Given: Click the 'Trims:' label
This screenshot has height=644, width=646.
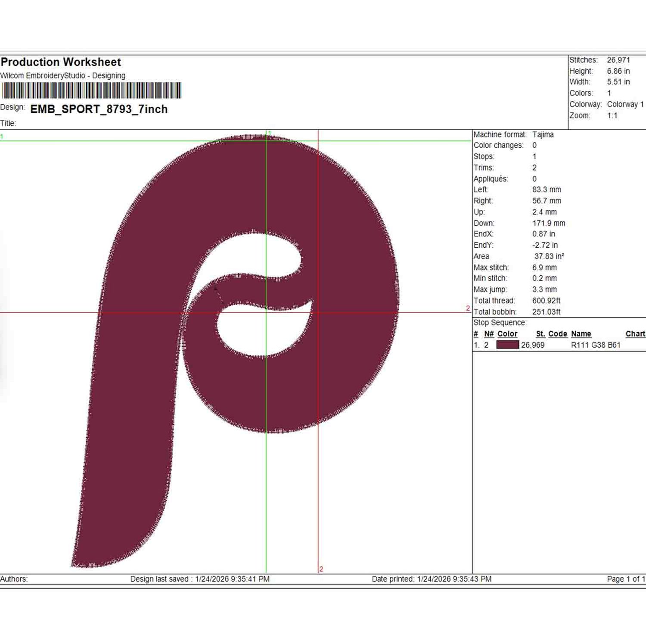Looking at the screenshot, I should pyautogui.click(x=484, y=168).
